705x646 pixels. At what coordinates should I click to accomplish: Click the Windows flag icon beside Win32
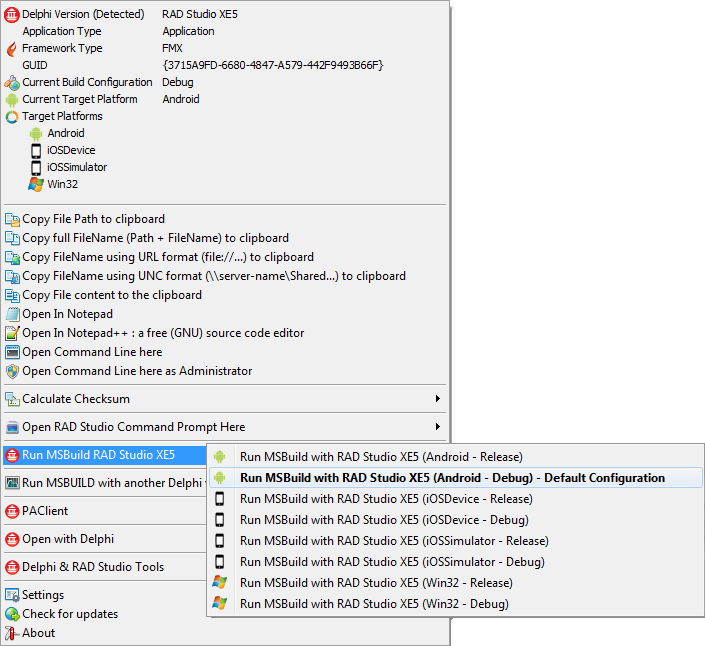coord(36,184)
